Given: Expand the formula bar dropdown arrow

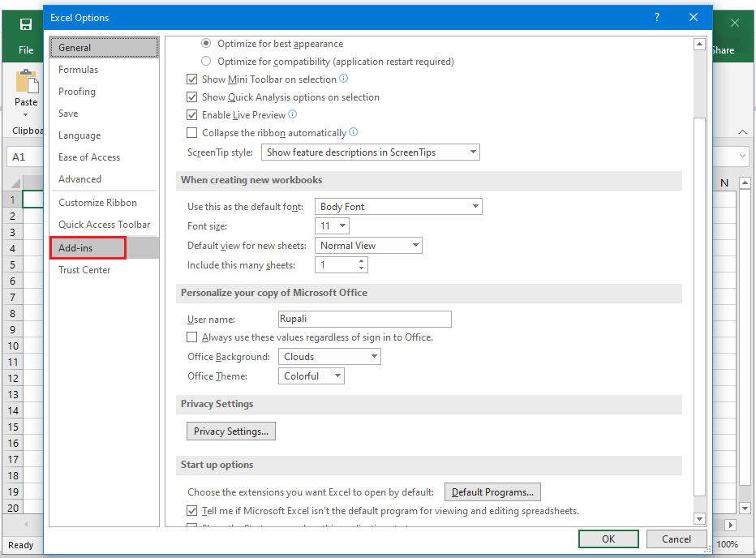Looking at the screenshot, I should (742, 157).
